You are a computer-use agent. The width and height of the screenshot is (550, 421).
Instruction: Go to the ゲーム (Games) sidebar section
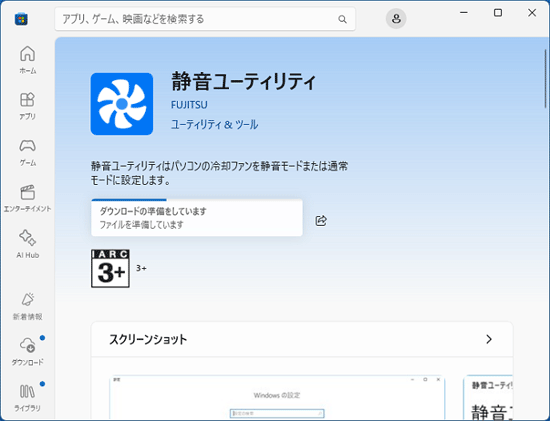(27, 152)
